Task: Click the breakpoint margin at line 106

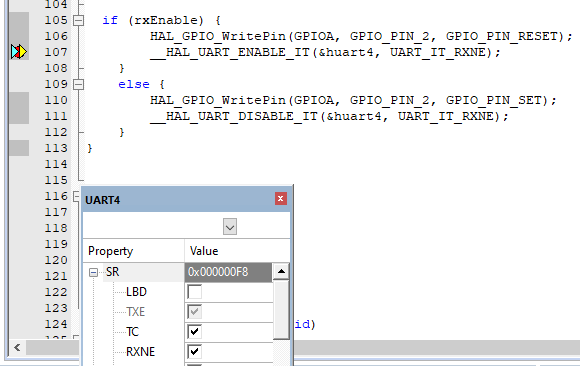Action: point(19,36)
